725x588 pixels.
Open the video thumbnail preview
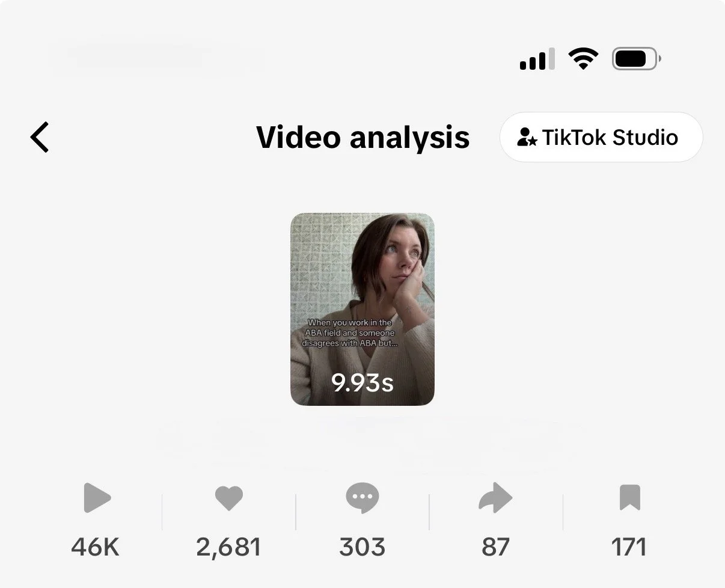[362, 309]
